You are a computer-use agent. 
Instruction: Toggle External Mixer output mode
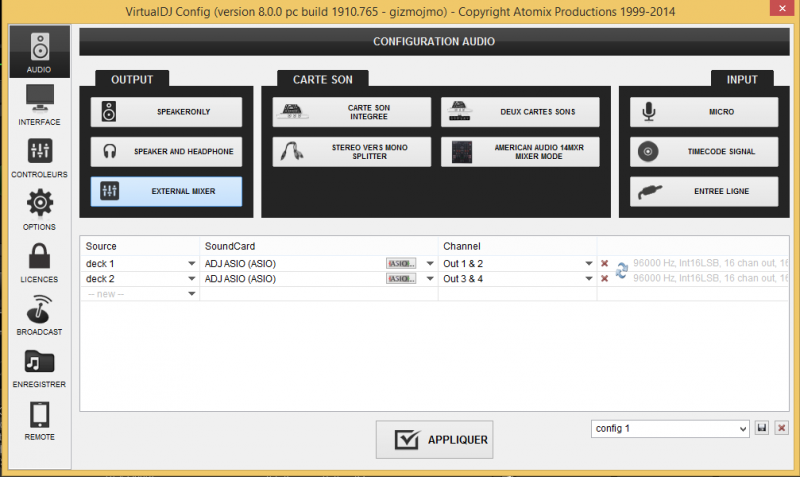click(166, 191)
